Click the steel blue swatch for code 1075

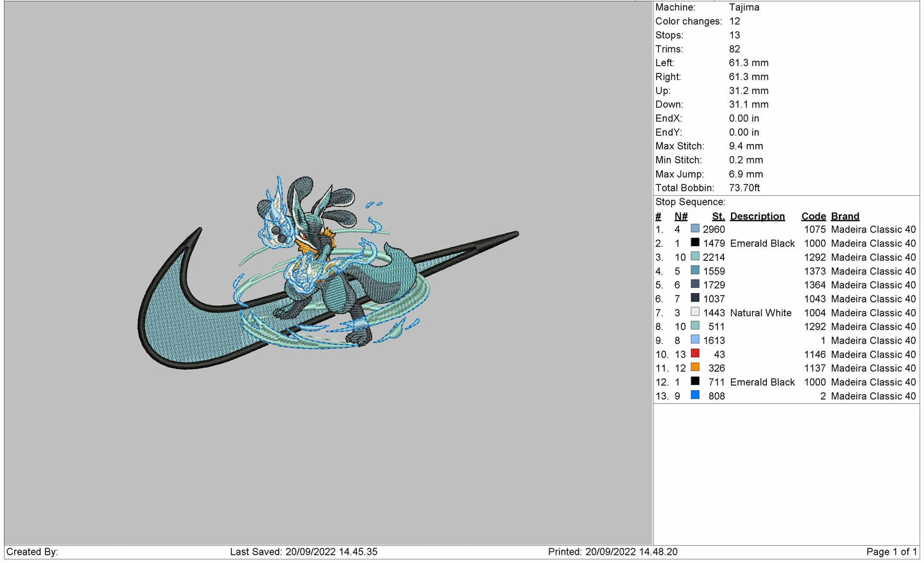point(694,229)
